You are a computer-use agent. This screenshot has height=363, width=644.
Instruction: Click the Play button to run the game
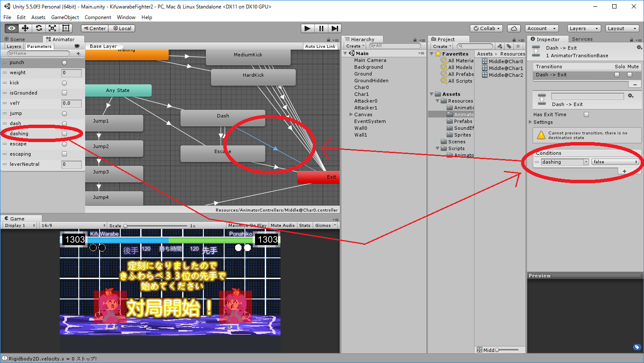pos(307,28)
